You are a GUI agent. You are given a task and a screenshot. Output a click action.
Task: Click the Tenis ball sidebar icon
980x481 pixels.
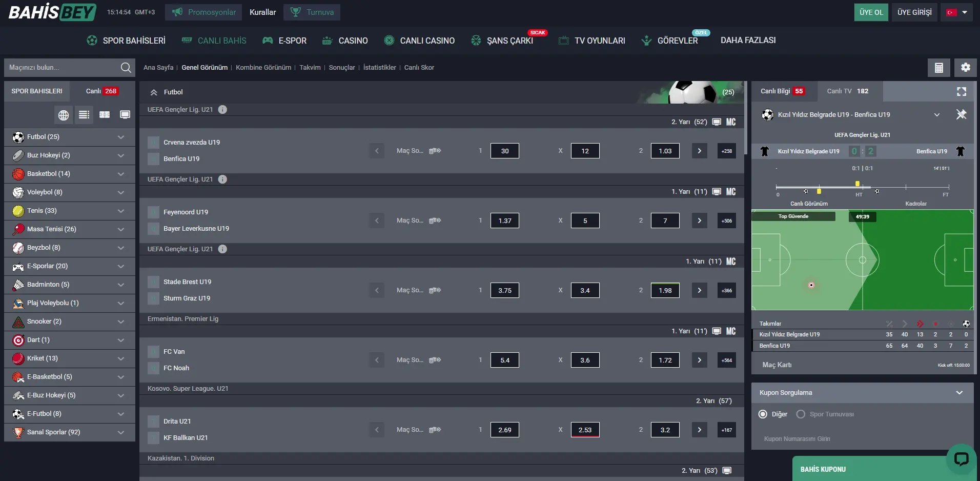click(18, 211)
